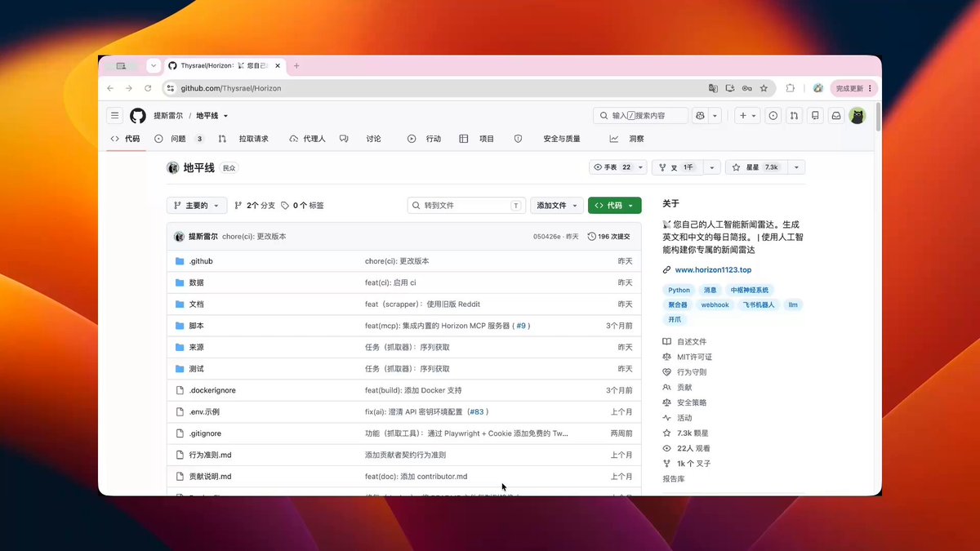Expand the Copilot dropdown arrow in header
Screen dimensions: 980x551
tap(715, 116)
